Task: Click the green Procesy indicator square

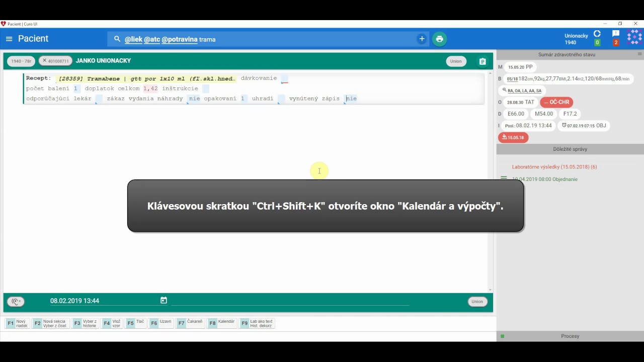Action: tap(502, 336)
